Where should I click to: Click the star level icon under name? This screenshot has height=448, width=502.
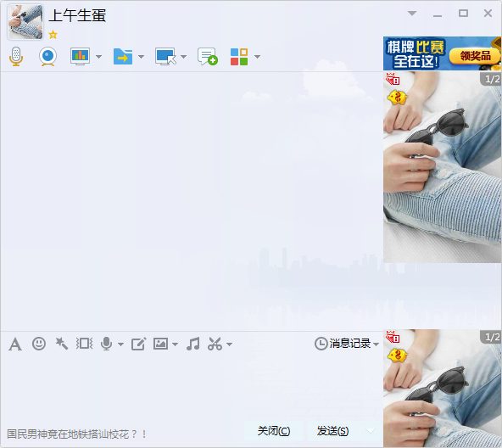(53, 34)
